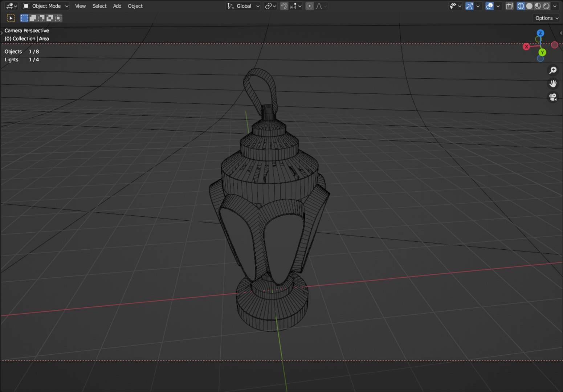Image resolution: width=563 pixels, height=392 pixels.
Task: Toggle the camera view icon
Action: (x=553, y=97)
